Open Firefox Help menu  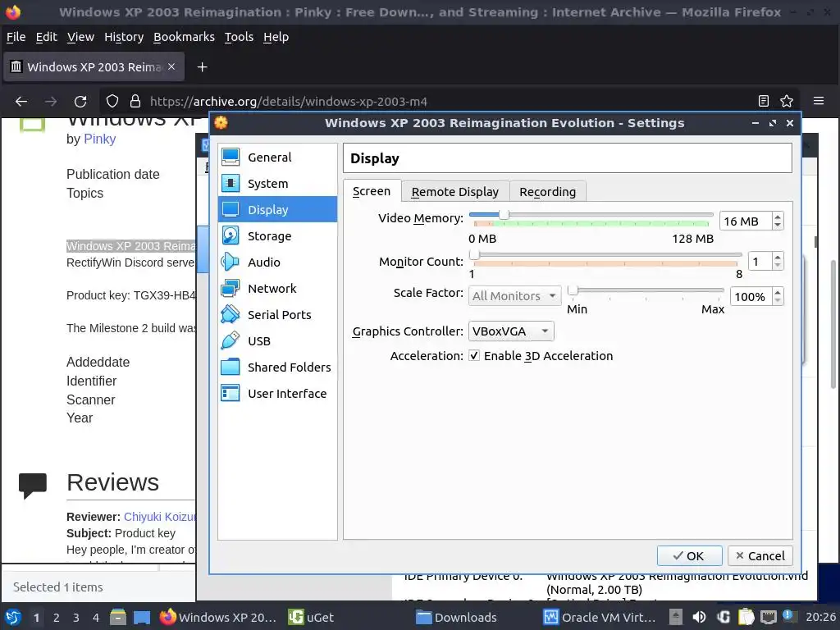coord(276,37)
